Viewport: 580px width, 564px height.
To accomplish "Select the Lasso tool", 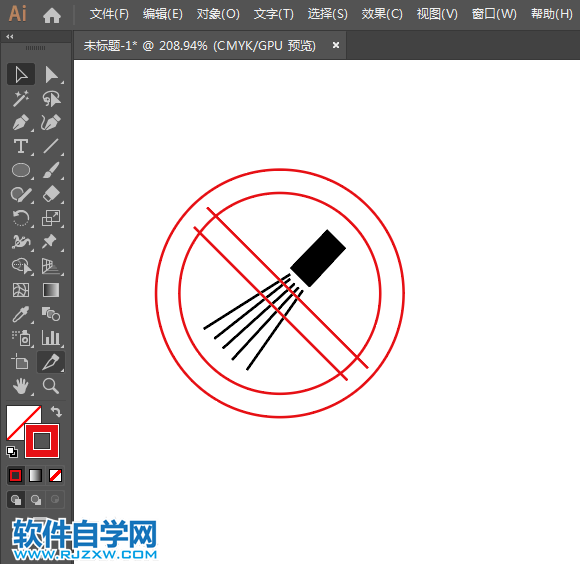I will [51, 98].
